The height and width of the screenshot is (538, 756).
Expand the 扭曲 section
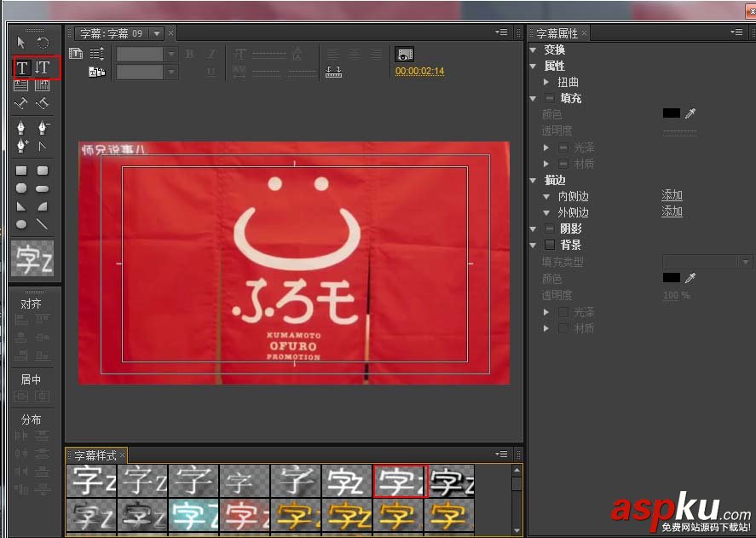[x=545, y=82]
